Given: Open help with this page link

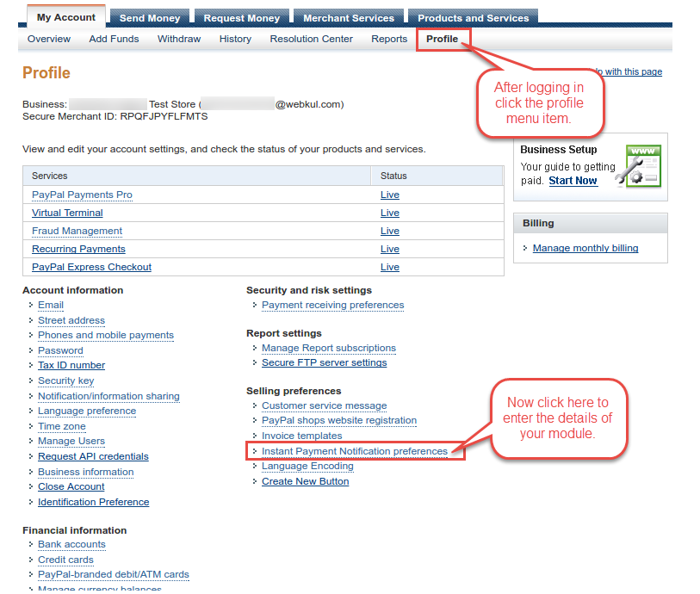Looking at the screenshot, I should click(633, 71).
